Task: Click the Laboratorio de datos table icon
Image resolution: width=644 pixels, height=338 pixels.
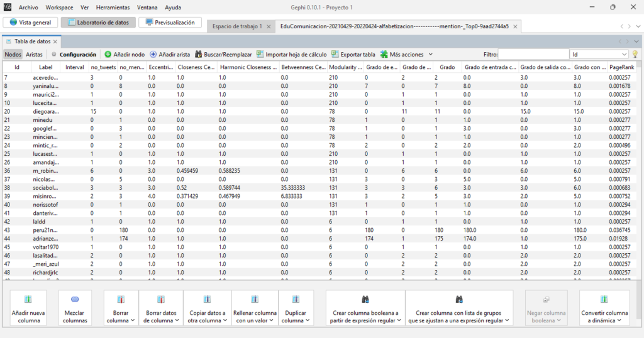Action: tap(72, 22)
